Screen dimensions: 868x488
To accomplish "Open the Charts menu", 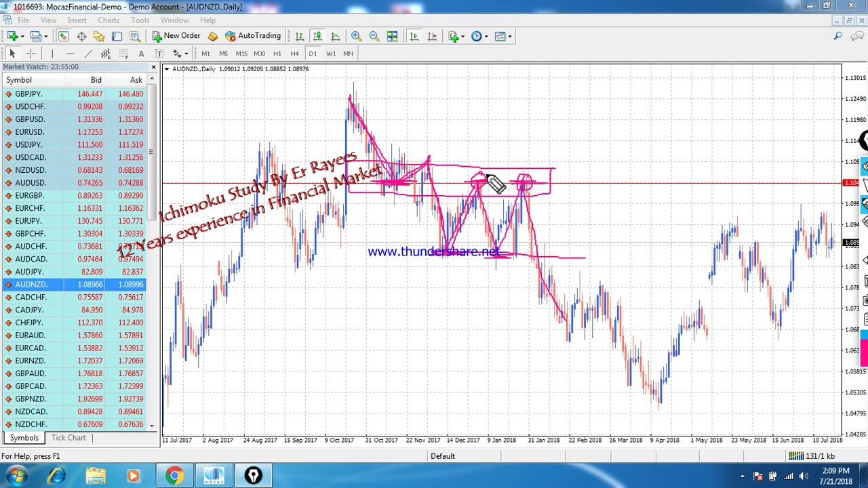I will 108,20.
